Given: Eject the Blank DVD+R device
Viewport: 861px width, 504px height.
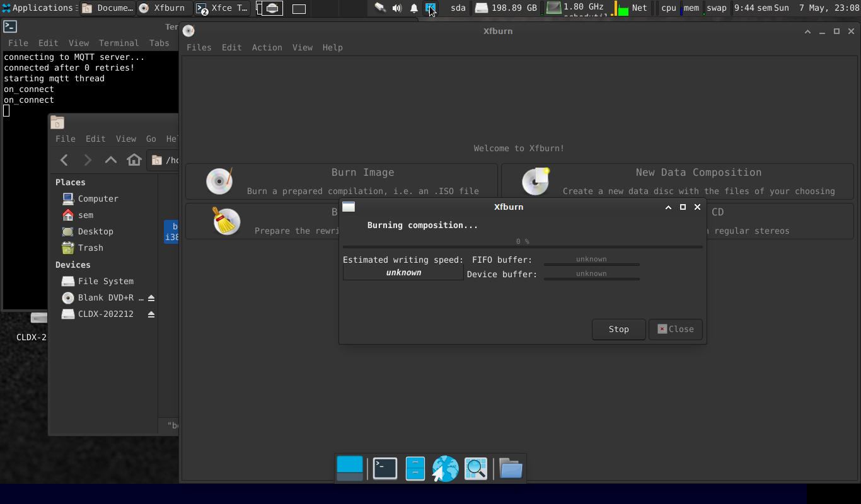Looking at the screenshot, I should pyautogui.click(x=151, y=298).
